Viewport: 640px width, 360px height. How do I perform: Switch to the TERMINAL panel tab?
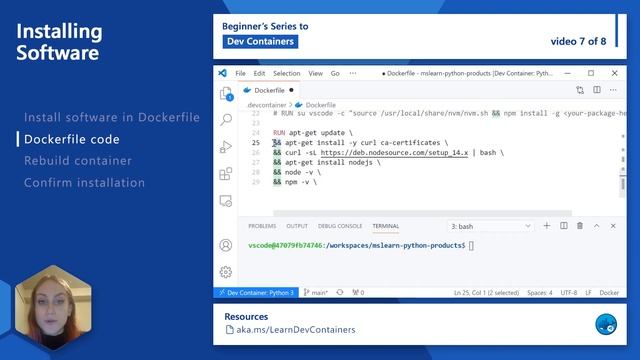pyautogui.click(x=386, y=226)
